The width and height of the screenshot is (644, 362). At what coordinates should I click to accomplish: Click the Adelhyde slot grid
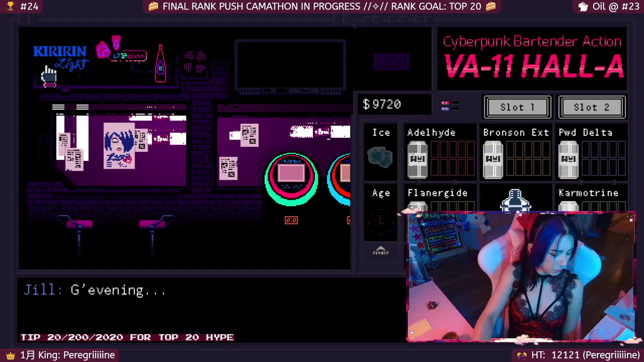(x=452, y=159)
